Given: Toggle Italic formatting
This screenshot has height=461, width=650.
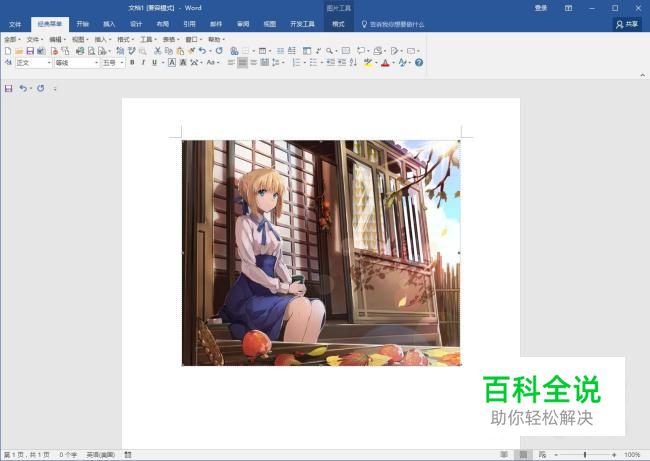Looking at the screenshot, I should pyautogui.click(x=143, y=63).
